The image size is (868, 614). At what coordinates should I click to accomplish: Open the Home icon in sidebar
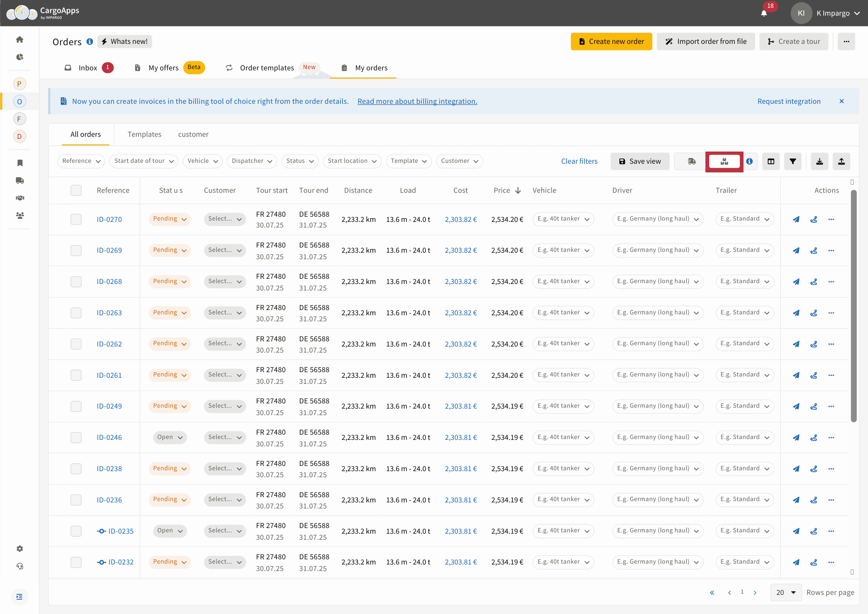[x=20, y=40]
